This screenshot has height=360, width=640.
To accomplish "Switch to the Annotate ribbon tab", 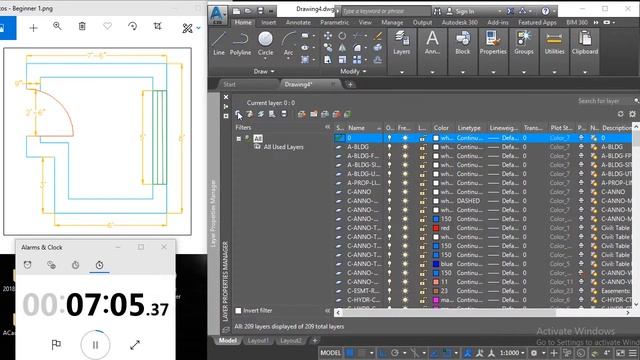I will [298, 22].
